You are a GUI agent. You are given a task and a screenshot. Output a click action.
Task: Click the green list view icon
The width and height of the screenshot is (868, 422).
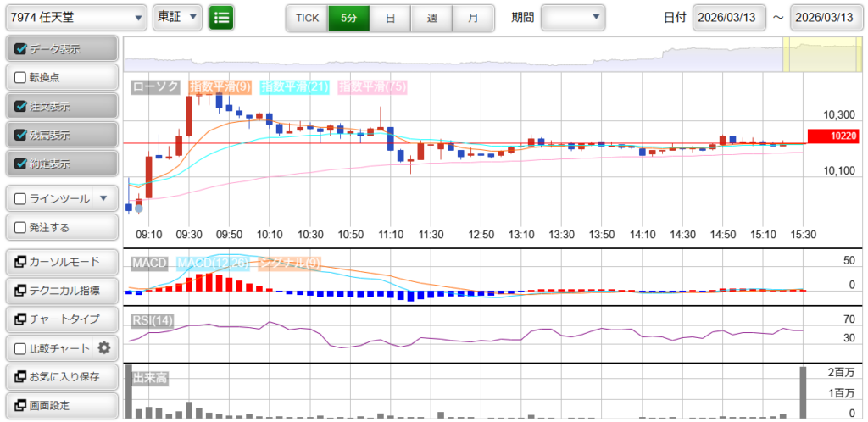coord(221,17)
